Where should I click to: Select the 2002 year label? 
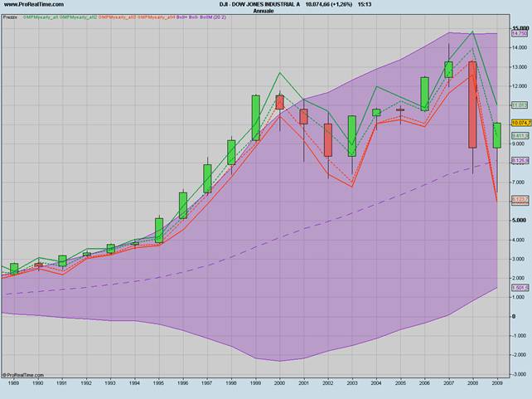pyautogui.click(x=328, y=383)
